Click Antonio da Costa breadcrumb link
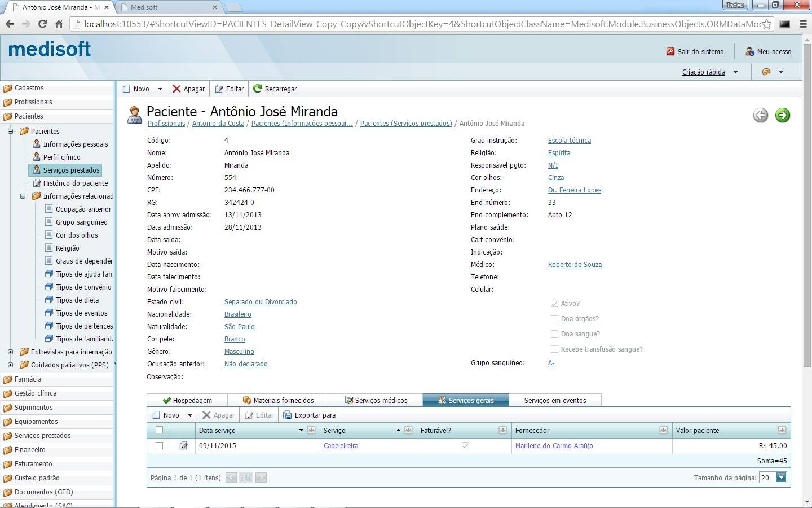 [x=218, y=123]
